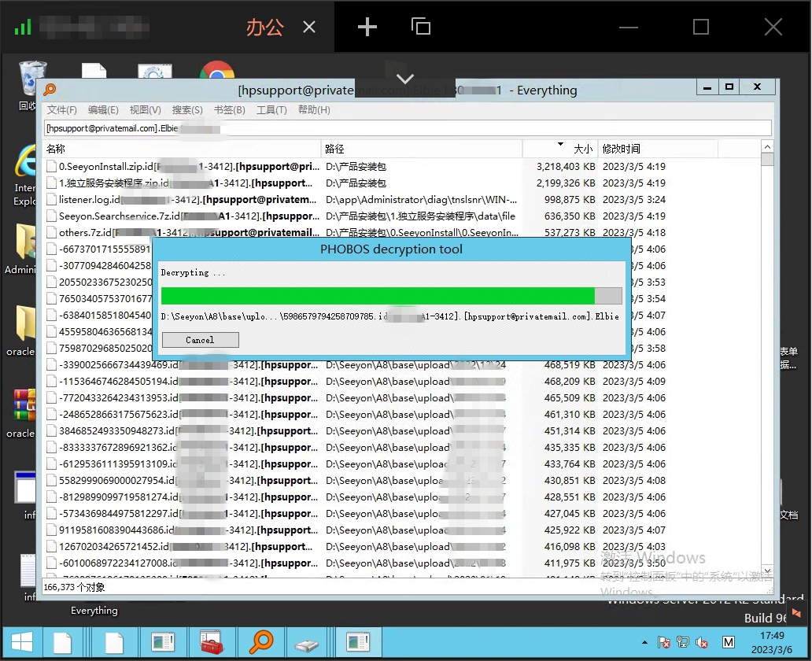Click the 3,218,403 KB size cell
Viewport: 812px width, 661px height.
point(566,166)
